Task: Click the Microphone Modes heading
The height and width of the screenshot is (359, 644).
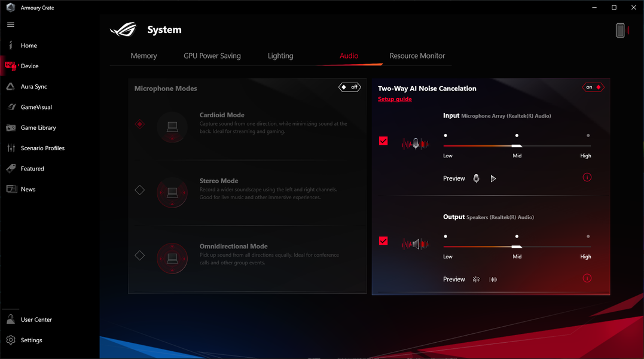Action: coord(166,89)
